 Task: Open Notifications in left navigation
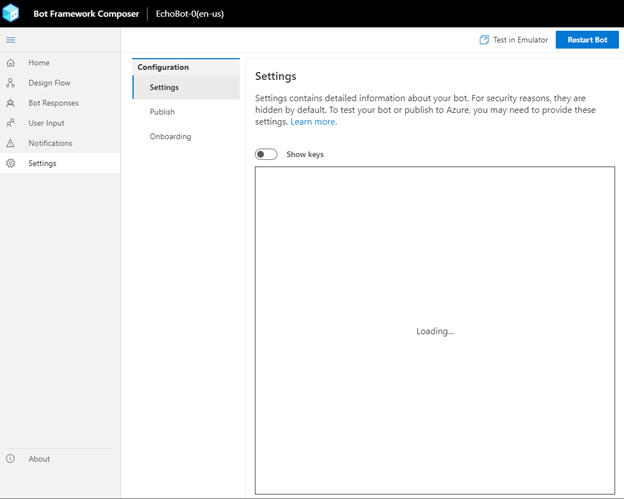(x=60, y=143)
